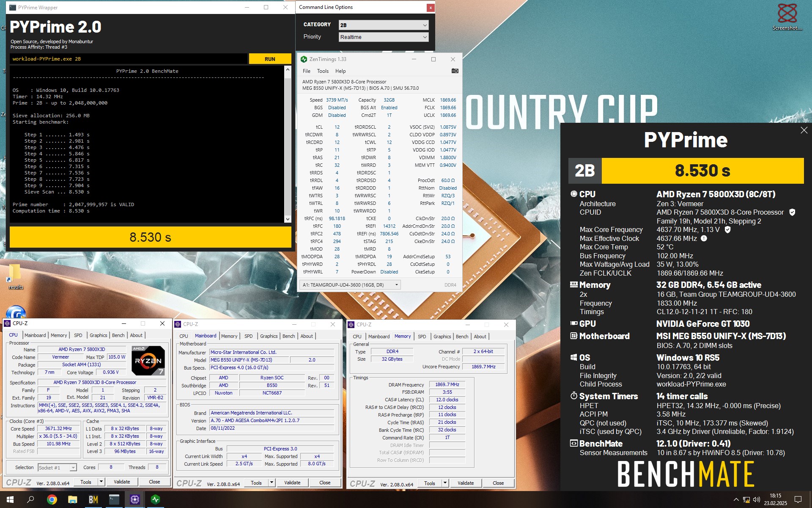This screenshot has width=812, height=508.
Task: Click the PYPrime Wrapper console taskbar icon
Action: tap(114, 500)
